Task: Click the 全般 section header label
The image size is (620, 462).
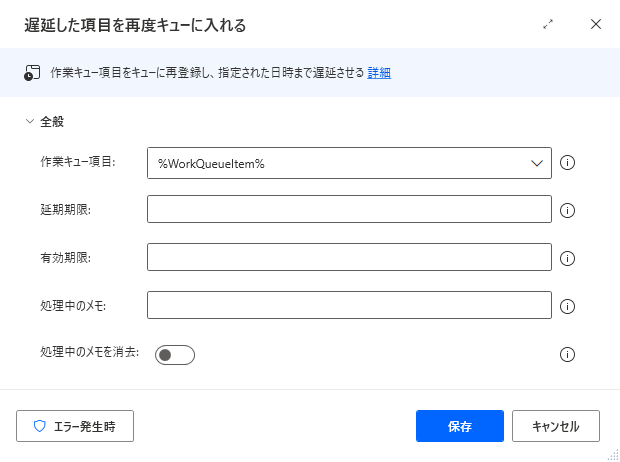Action: pyautogui.click(x=52, y=121)
